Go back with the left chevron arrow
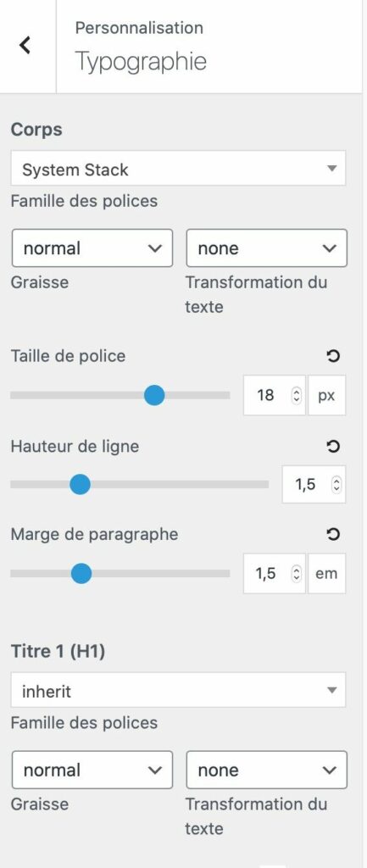This screenshot has width=367, height=868. [25, 45]
